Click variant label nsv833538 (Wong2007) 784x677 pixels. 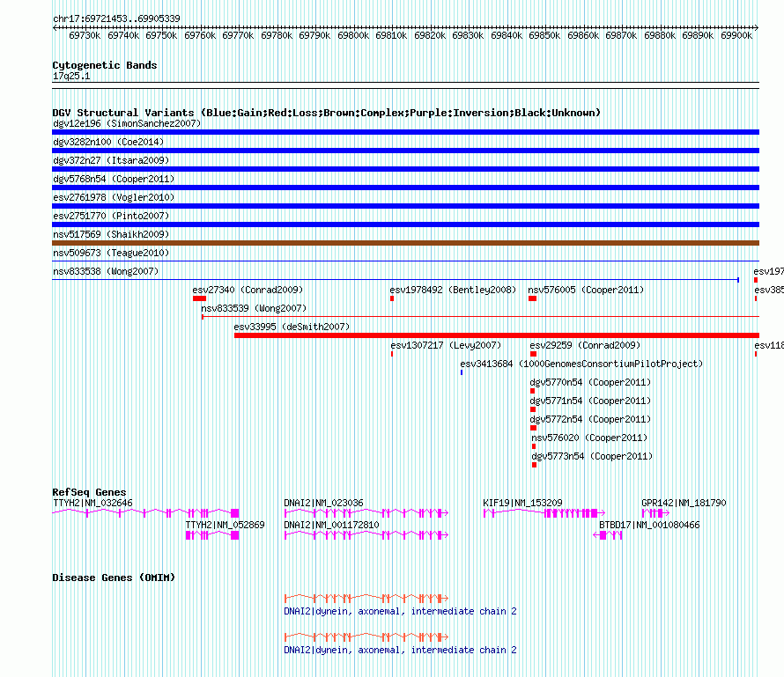tap(106, 271)
